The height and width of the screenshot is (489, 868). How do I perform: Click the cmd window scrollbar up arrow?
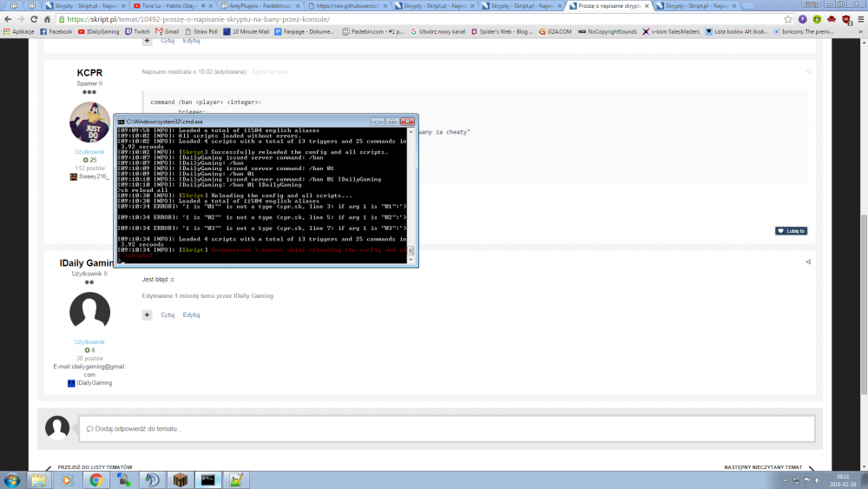(x=411, y=132)
